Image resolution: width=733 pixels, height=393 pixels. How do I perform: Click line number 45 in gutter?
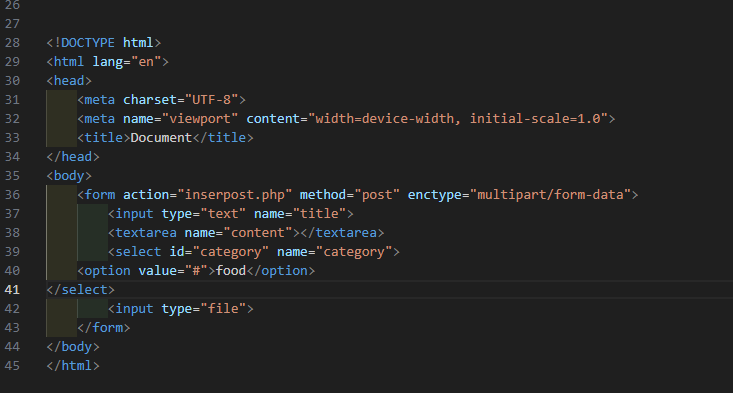[12, 366]
